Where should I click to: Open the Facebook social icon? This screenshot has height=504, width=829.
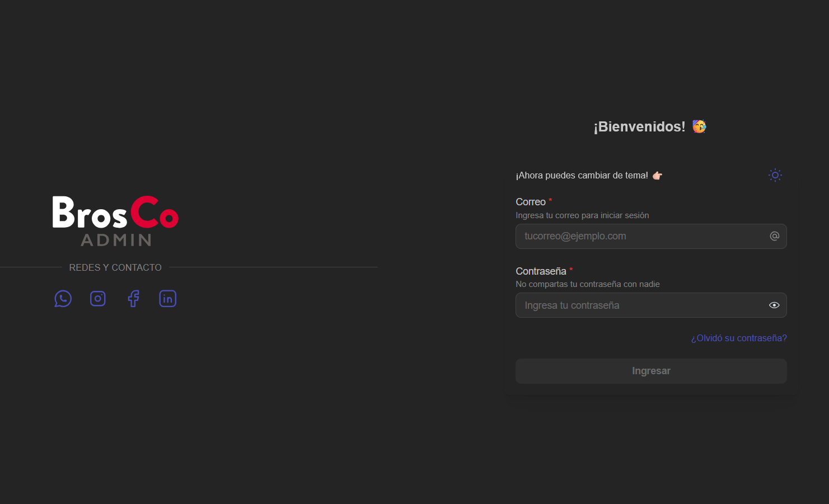tap(133, 299)
